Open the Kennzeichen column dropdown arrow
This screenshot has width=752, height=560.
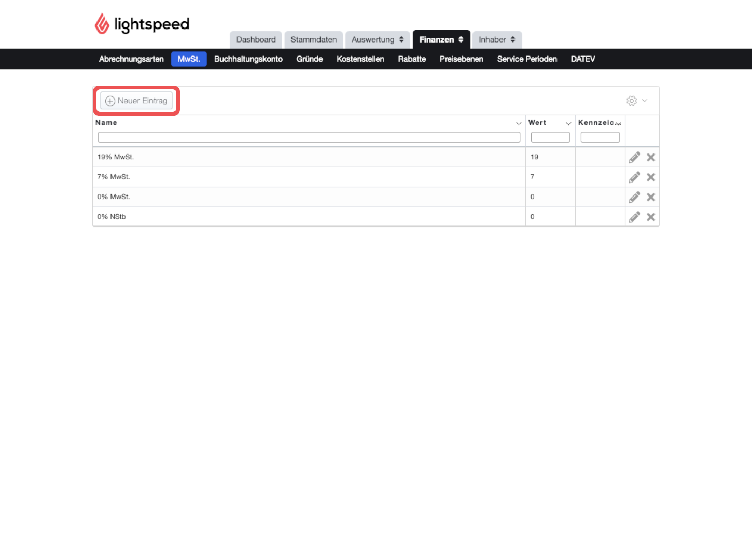click(x=618, y=123)
